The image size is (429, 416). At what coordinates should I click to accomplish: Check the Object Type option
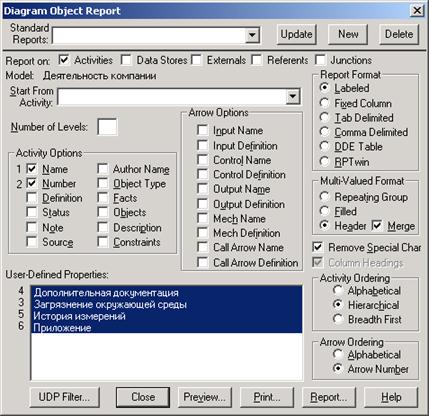[103, 183]
